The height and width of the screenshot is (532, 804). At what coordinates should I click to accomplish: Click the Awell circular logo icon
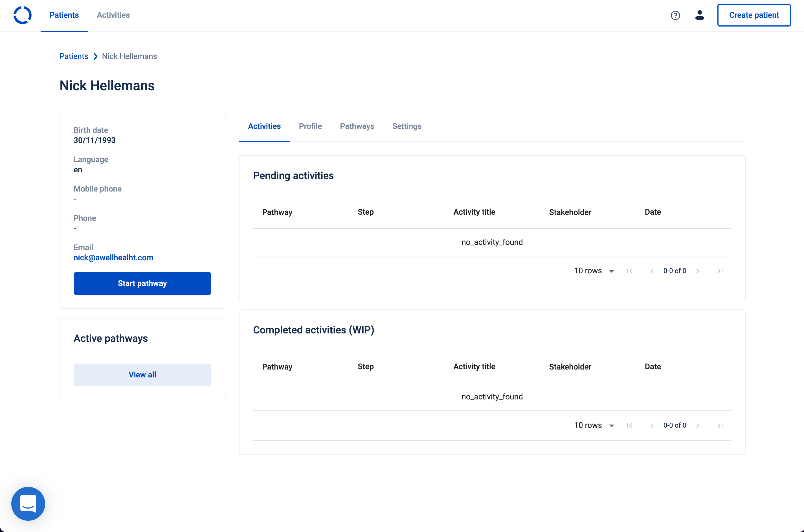tap(22, 15)
